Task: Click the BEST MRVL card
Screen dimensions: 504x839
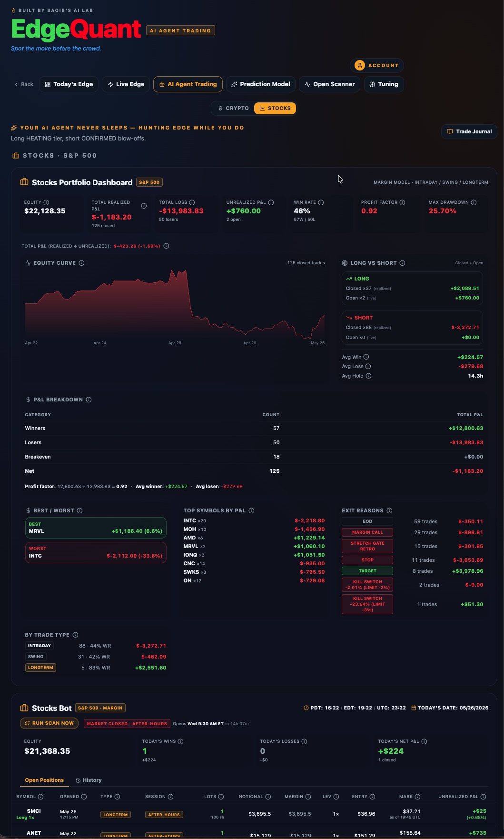Action: point(96,528)
